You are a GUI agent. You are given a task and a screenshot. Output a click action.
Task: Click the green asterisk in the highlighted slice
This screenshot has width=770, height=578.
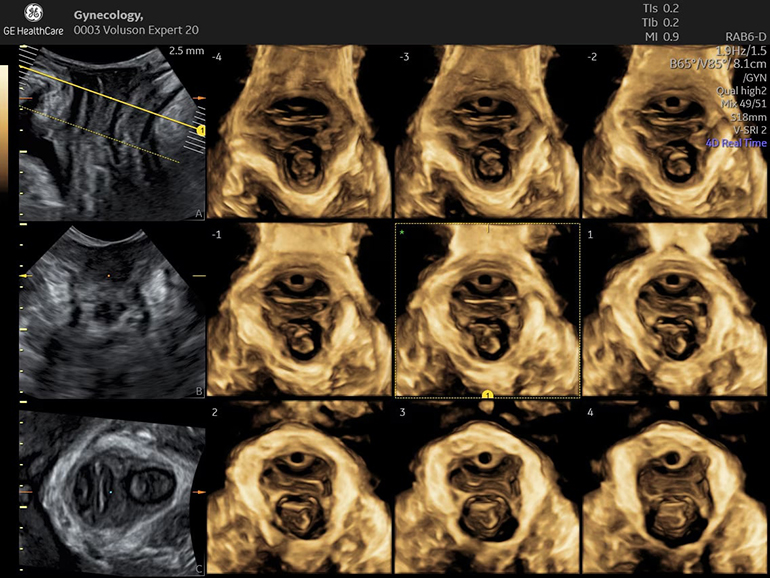pos(402,232)
